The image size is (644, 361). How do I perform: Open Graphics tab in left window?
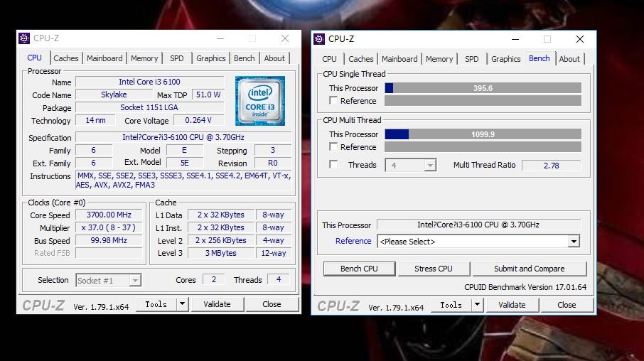(x=210, y=58)
